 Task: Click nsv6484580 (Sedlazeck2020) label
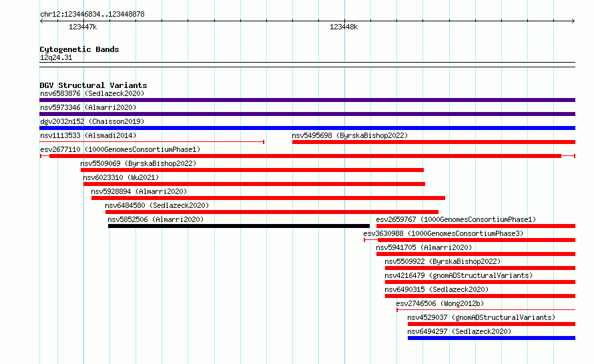(157, 205)
